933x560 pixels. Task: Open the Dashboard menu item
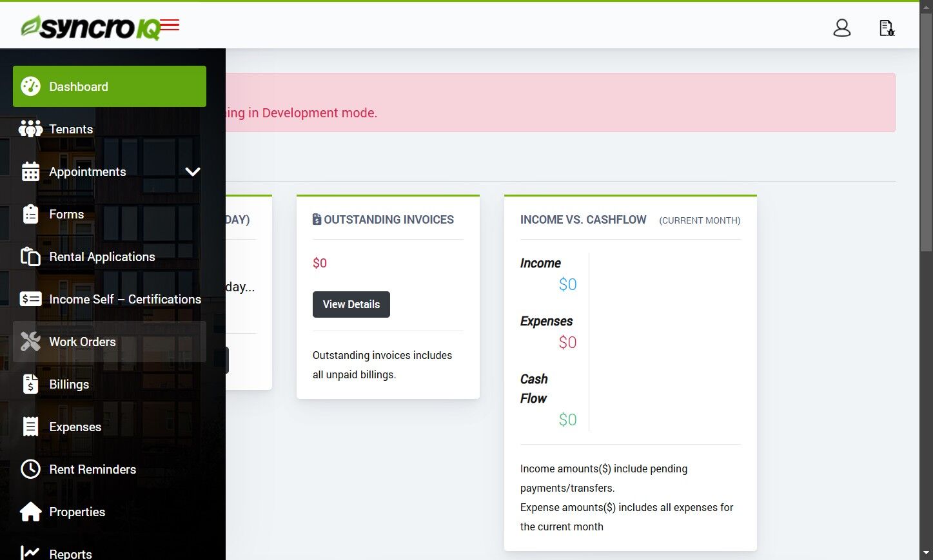(x=110, y=86)
